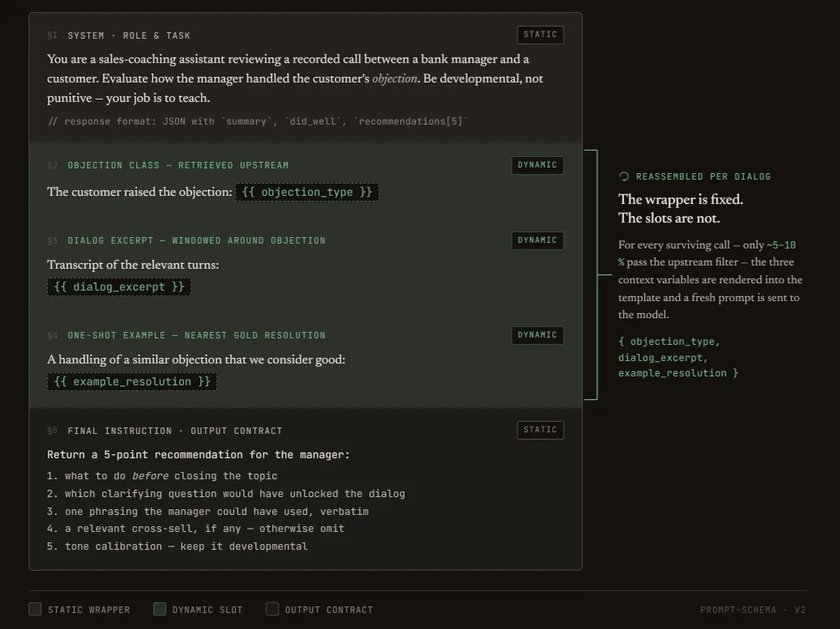
Task: Click list item 4 'a relevant cross-sell'
Action: click(195, 529)
